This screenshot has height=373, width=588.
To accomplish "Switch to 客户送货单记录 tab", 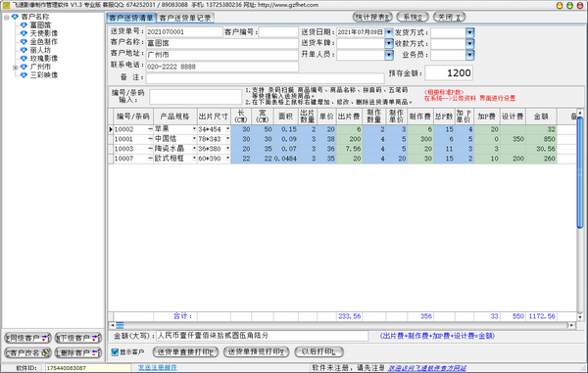I will 185,18.
